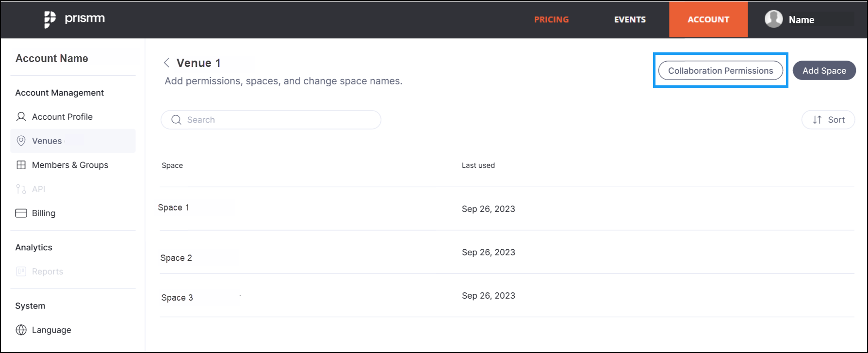Viewport: 868px width, 353px height.
Task: Open the Sort options
Action: (828, 120)
